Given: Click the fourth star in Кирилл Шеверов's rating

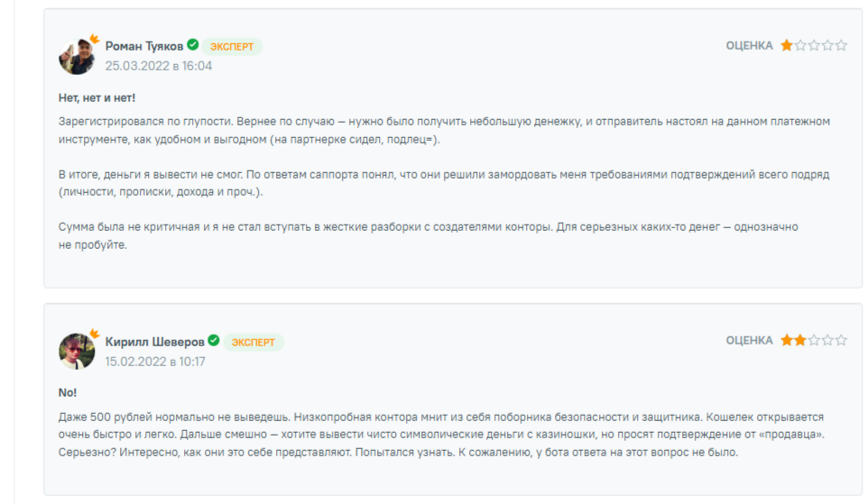Looking at the screenshot, I should (x=827, y=340).
